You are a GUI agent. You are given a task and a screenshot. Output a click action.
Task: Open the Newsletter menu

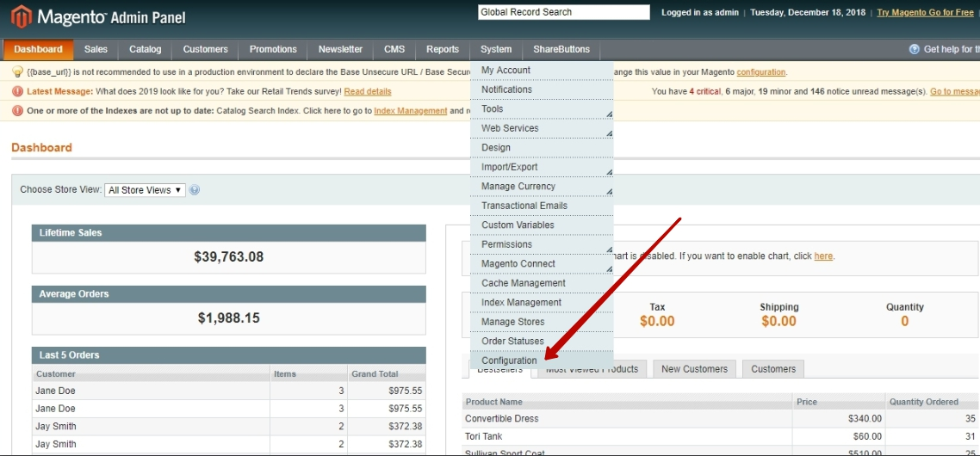(341, 49)
